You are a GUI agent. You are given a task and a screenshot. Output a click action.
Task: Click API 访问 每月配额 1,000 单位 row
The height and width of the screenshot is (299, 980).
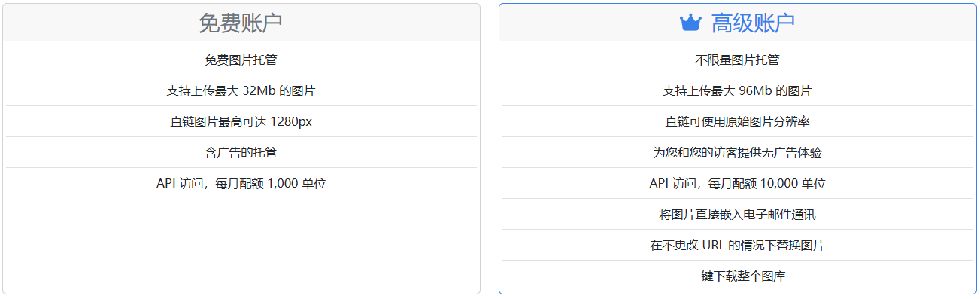click(x=241, y=184)
